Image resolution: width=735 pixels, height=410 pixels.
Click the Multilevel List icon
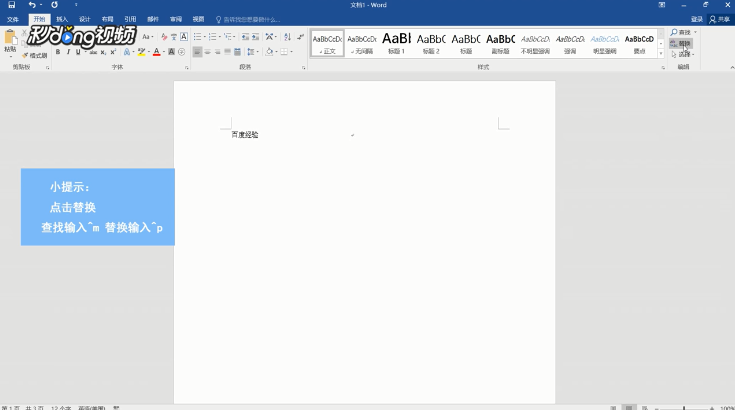click(228, 37)
